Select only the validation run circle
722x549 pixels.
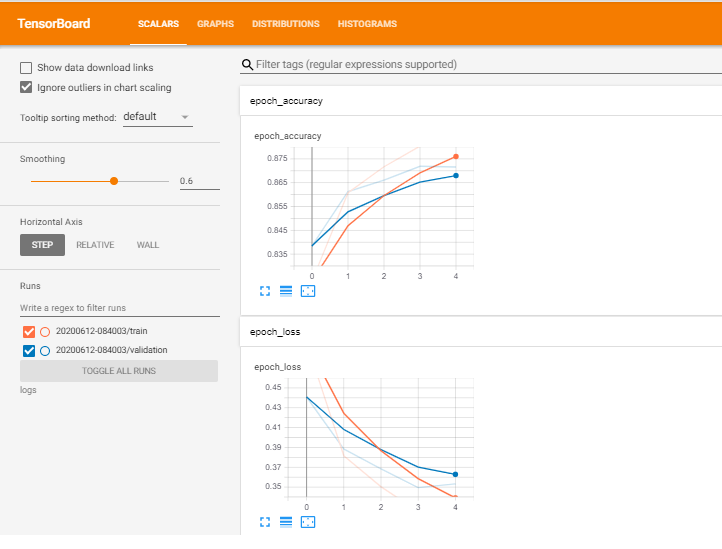coord(45,351)
